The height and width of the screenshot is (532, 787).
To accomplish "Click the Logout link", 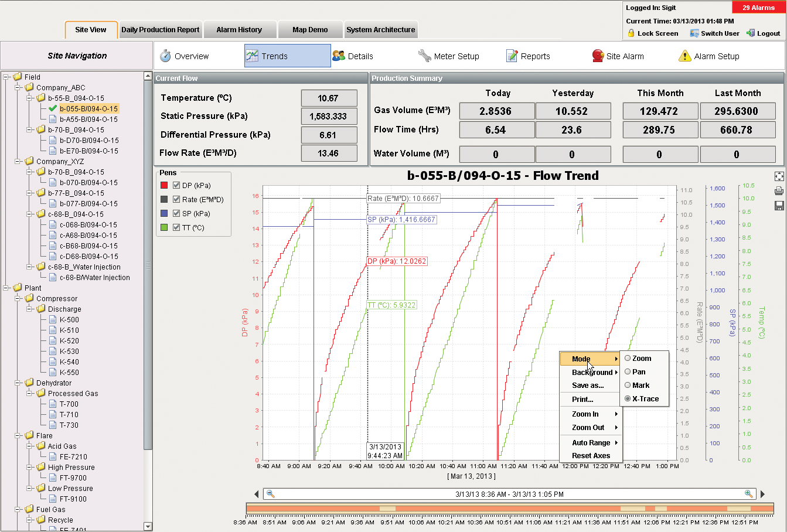I will tap(763, 33).
